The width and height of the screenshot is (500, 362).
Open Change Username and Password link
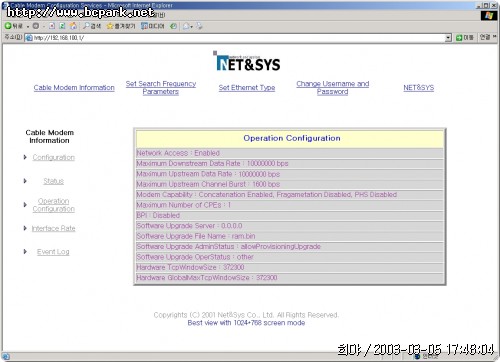(333, 88)
